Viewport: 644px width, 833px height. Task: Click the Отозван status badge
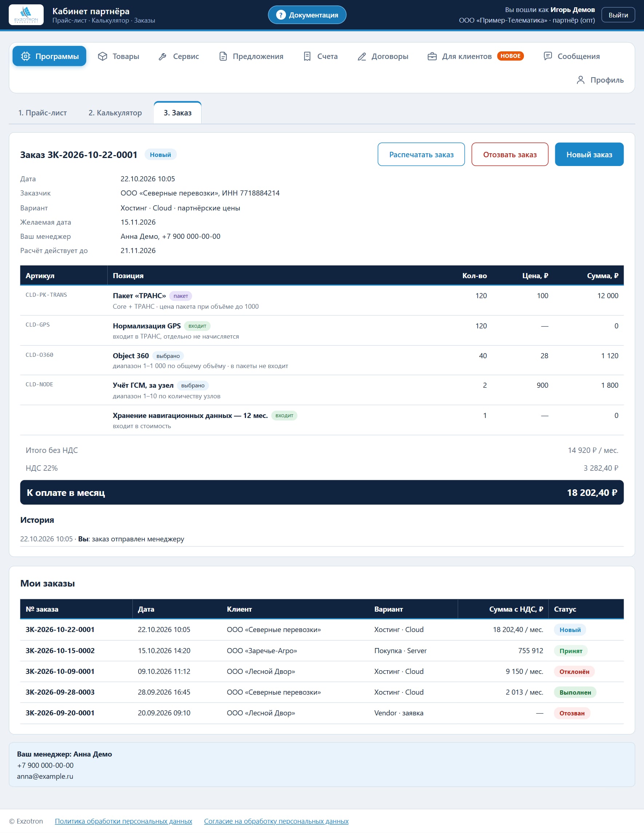[572, 713]
